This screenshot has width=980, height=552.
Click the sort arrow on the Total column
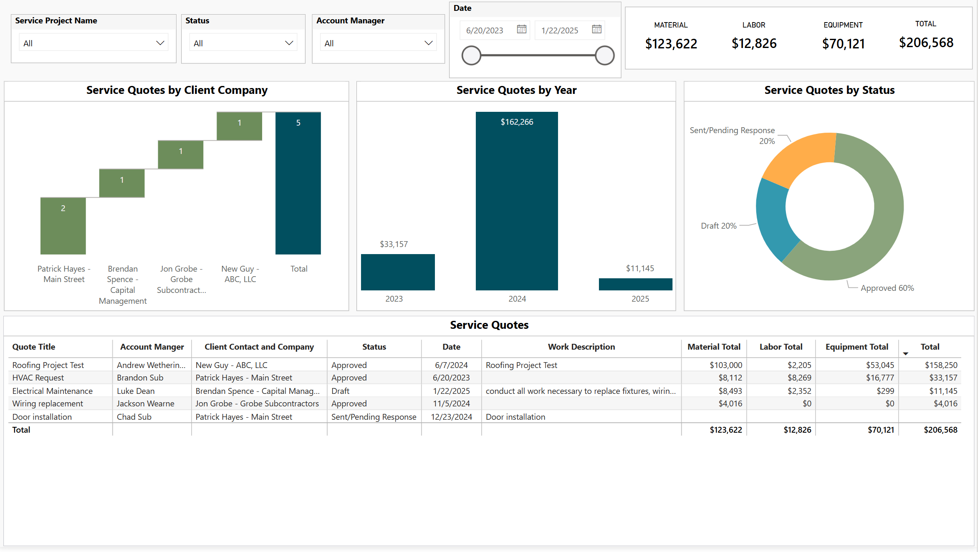click(905, 353)
